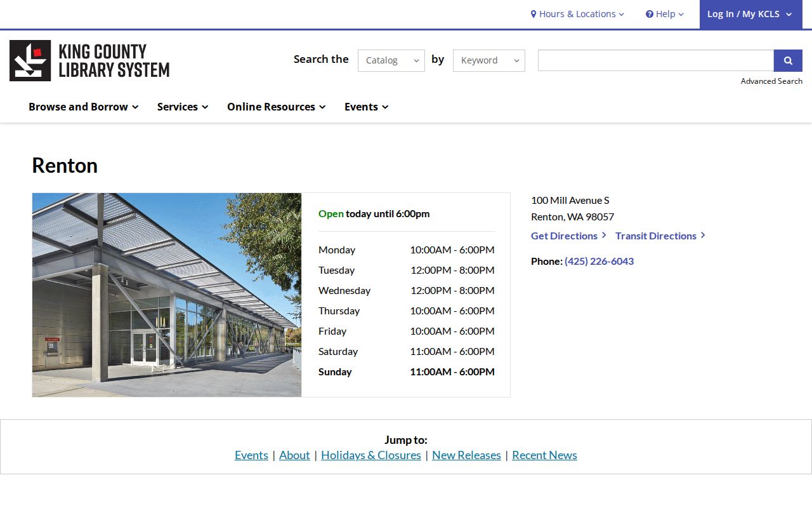The width and height of the screenshot is (812, 508).
Task: Call the phone number (425) 226-6043
Action: [x=599, y=261]
